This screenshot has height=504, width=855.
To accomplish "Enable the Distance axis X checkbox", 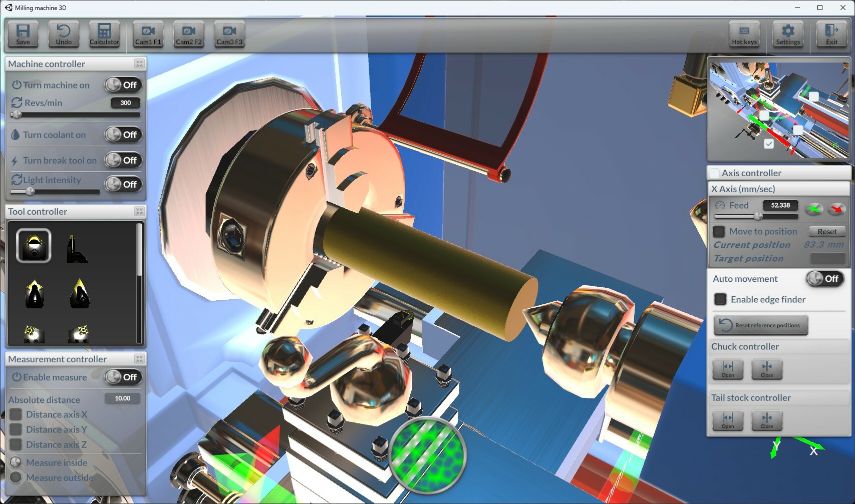I will pyautogui.click(x=16, y=414).
